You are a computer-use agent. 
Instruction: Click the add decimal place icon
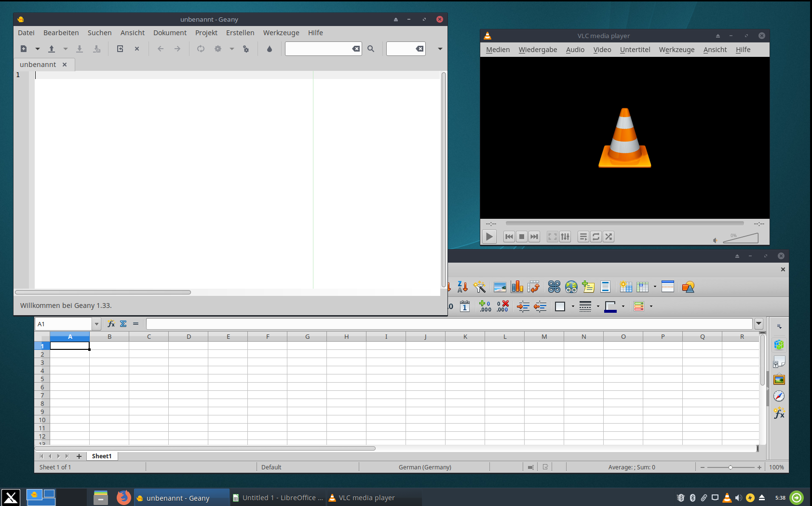tap(485, 306)
